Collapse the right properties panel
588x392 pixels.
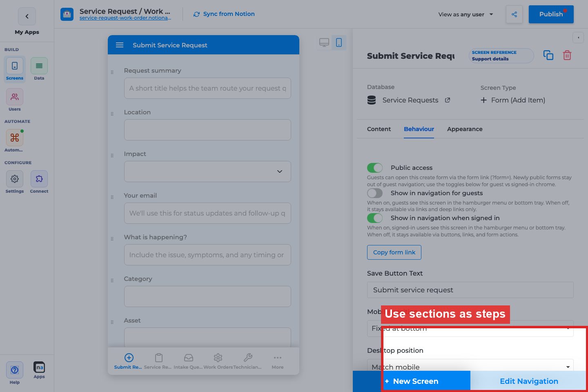(x=578, y=38)
